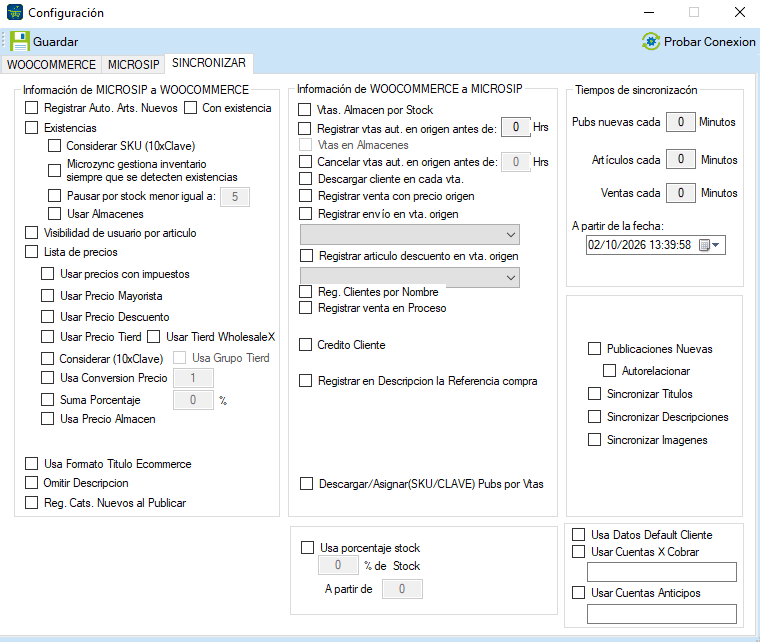Toggle Visibilidad de usuario por articulo
This screenshot has height=642, width=760.
pos(32,233)
